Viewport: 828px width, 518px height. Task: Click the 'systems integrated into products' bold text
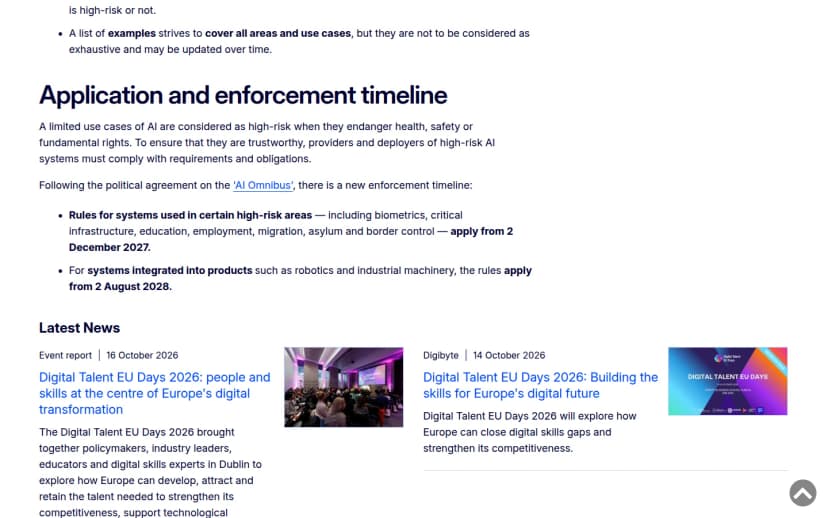click(170, 270)
